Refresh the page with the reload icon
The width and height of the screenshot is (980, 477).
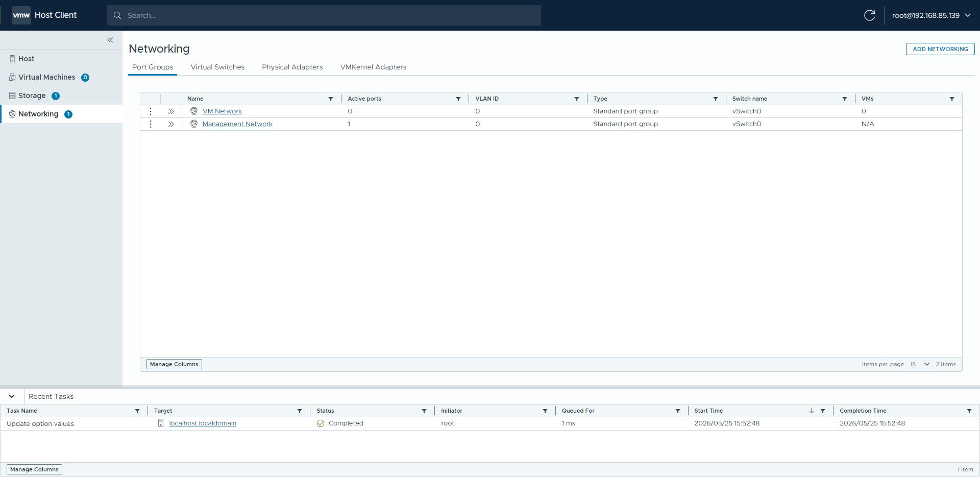click(x=870, y=15)
